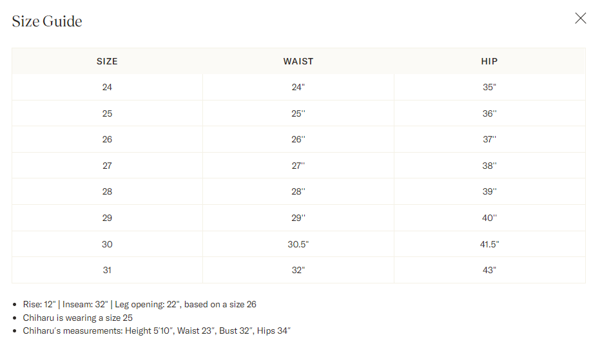Click the 35" hip measurement cell
Screen dimensions: 591x364
[489, 87]
